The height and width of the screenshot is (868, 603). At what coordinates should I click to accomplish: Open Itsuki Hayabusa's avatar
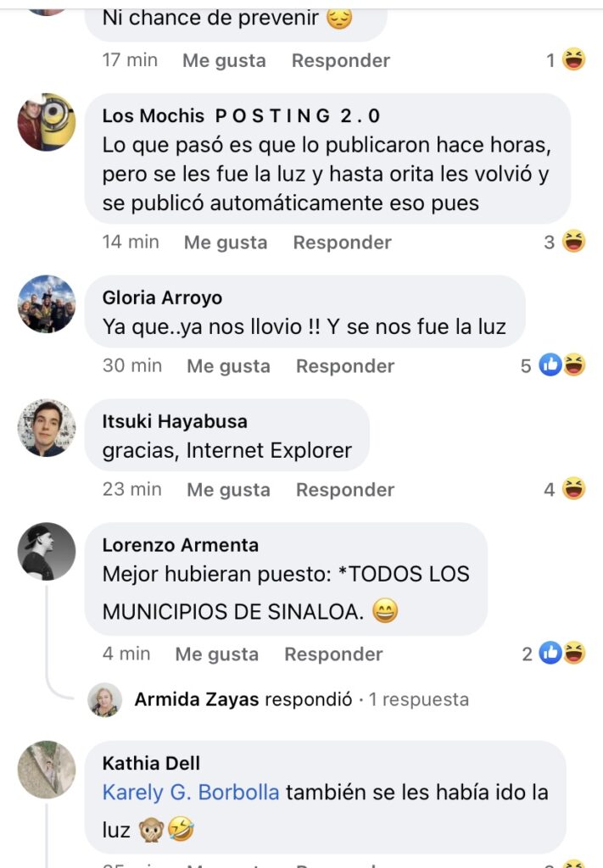47,427
